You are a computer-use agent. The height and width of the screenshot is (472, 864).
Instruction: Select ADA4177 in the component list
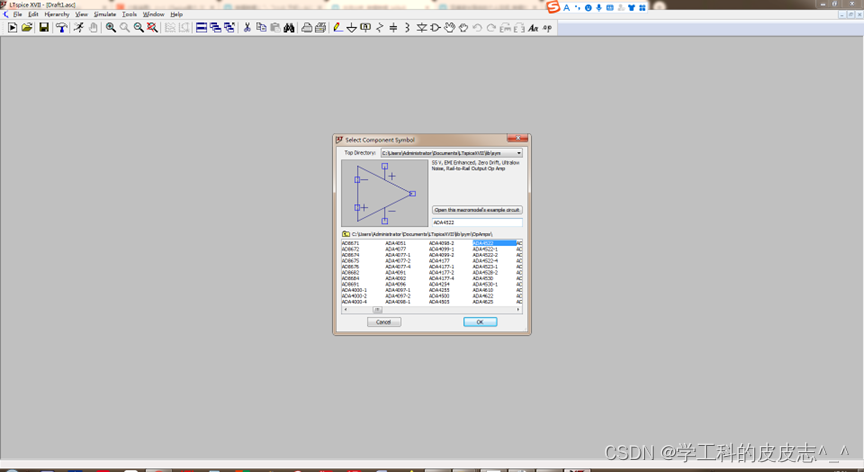pyautogui.click(x=439, y=261)
